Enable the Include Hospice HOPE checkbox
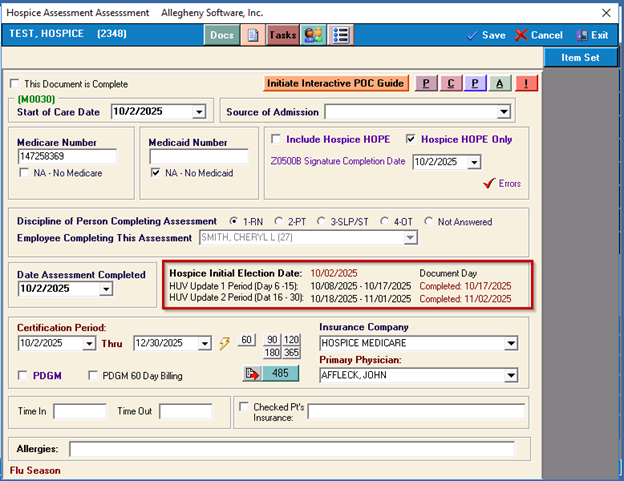Viewport: 624px width, 481px height. (x=276, y=139)
